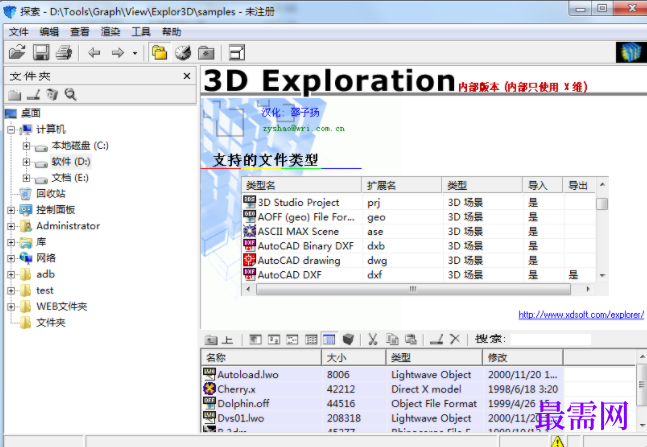Open the navigation history dropdown arrow
Screen dimensions: 647x447
(135, 53)
